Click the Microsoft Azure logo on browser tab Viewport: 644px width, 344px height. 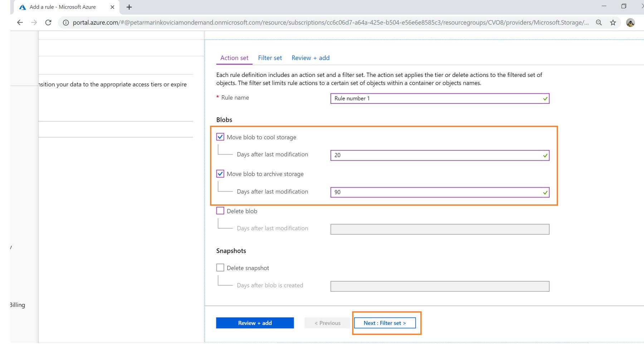23,7
